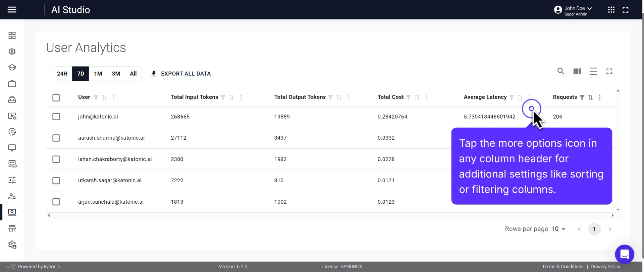Select the 24H time range
This screenshot has width=644, height=272.
point(62,74)
